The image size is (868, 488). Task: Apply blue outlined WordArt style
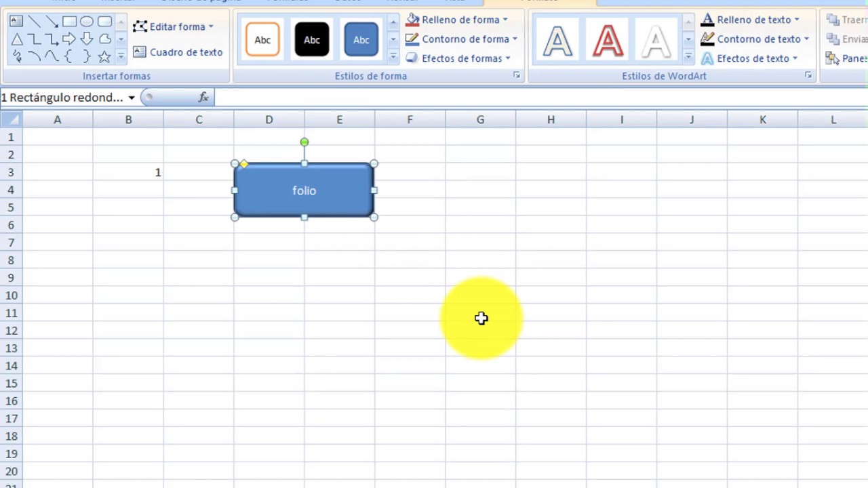tap(557, 39)
